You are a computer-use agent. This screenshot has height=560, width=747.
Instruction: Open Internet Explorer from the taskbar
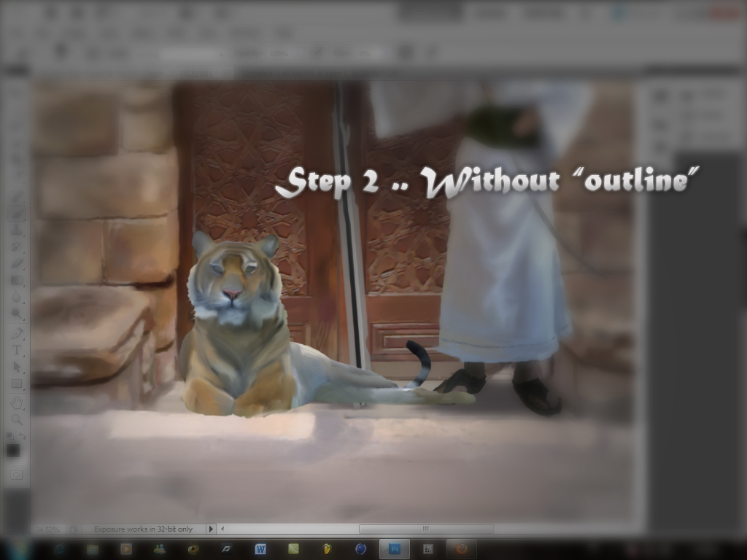59,549
